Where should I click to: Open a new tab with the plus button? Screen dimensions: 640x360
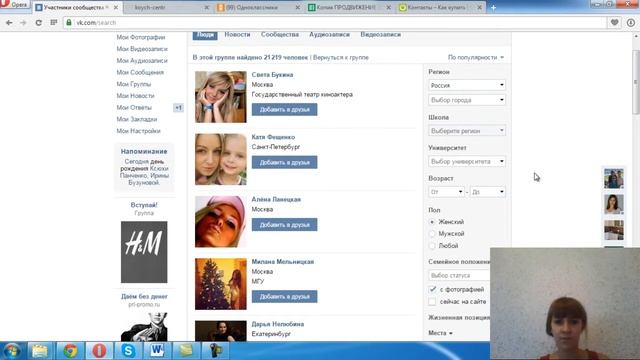click(493, 7)
